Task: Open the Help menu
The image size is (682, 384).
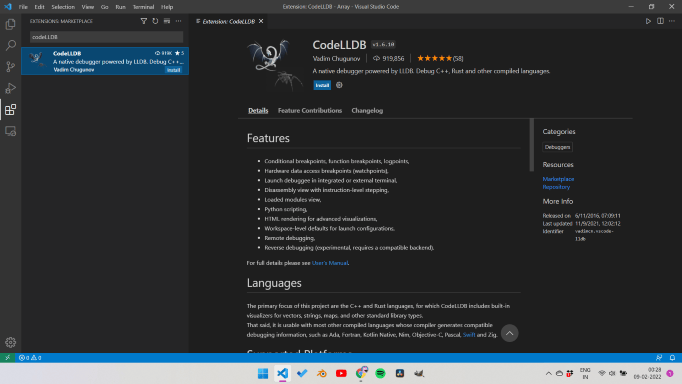Action: click(167, 7)
